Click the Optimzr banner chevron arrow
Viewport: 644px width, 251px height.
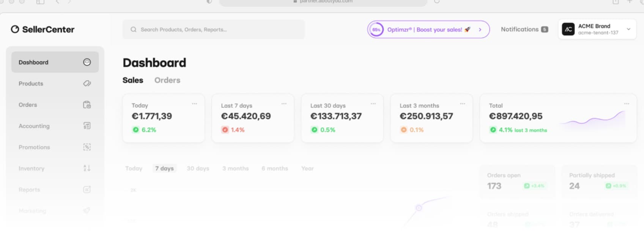tap(480, 30)
